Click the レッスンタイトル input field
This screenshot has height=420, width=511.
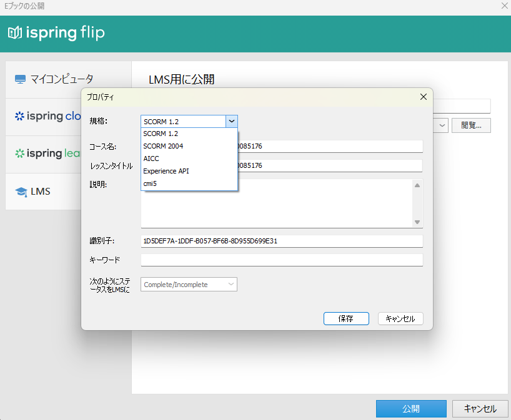[x=330, y=165]
